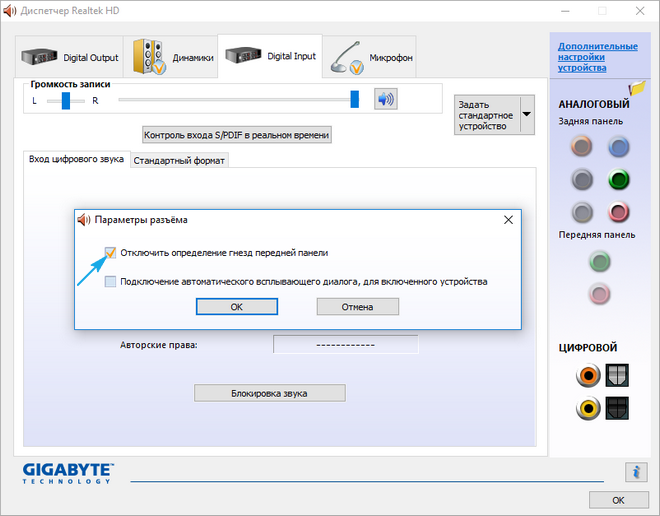Toggle disable front panel jack detection checkbox
This screenshot has width=660, height=516.
point(111,253)
